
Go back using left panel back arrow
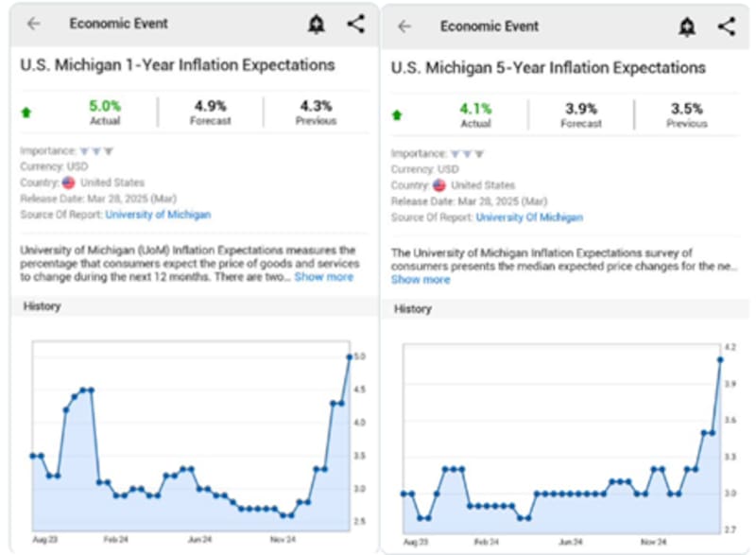coord(34,25)
